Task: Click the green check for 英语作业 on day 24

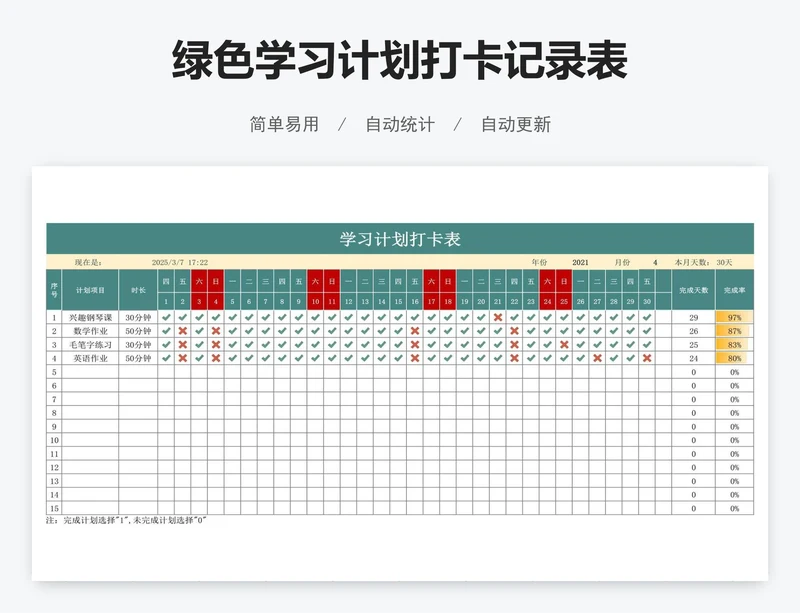Action: (547, 358)
